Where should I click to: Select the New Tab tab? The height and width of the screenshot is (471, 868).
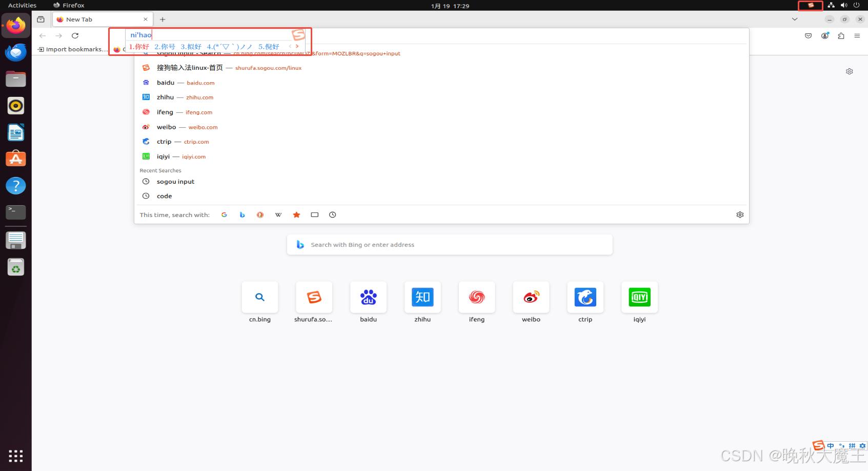pos(102,19)
